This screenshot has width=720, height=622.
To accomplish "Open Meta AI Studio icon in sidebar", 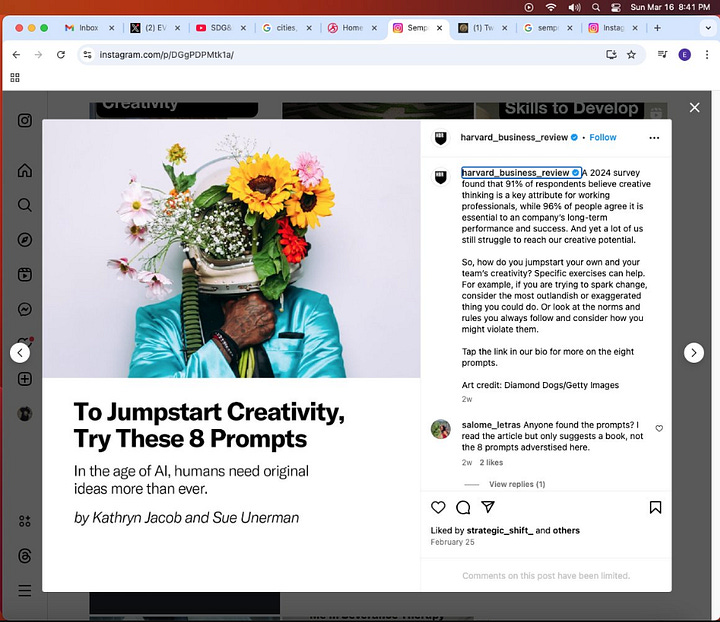I will (25, 521).
